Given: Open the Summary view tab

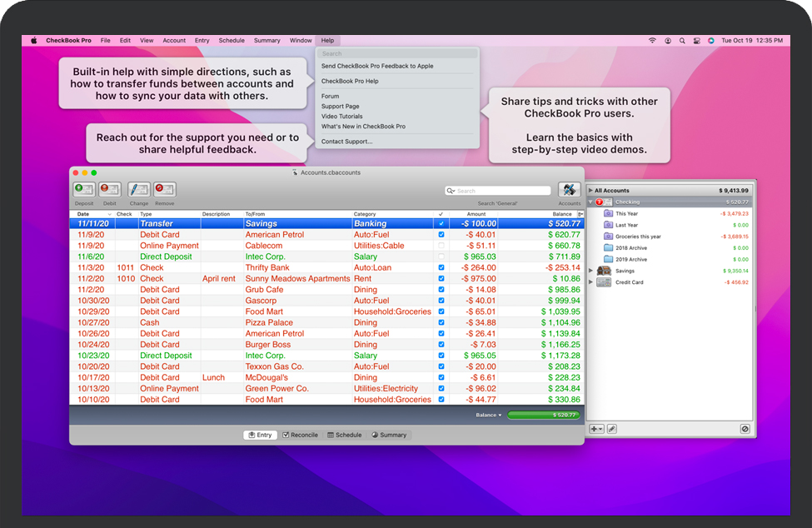Looking at the screenshot, I should coord(389,435).
